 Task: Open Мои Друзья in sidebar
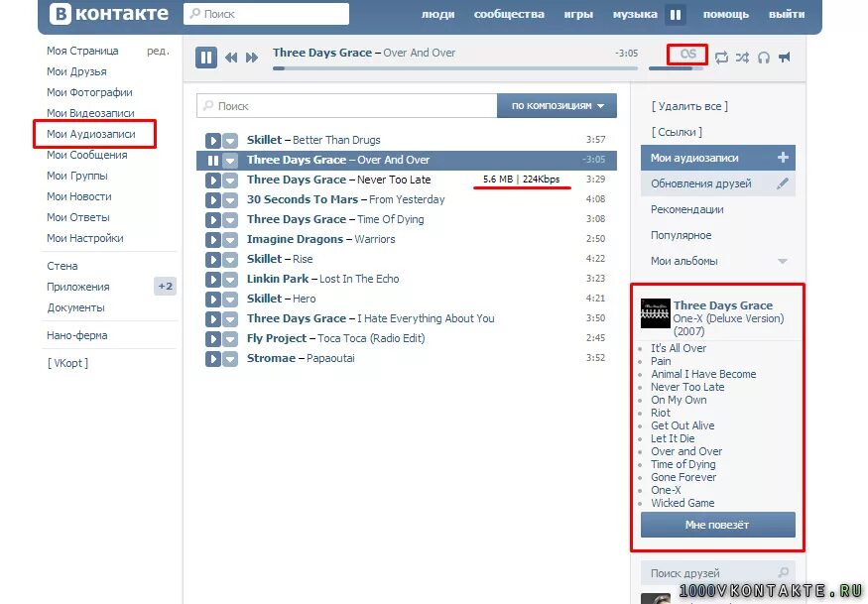click(76, 71)
